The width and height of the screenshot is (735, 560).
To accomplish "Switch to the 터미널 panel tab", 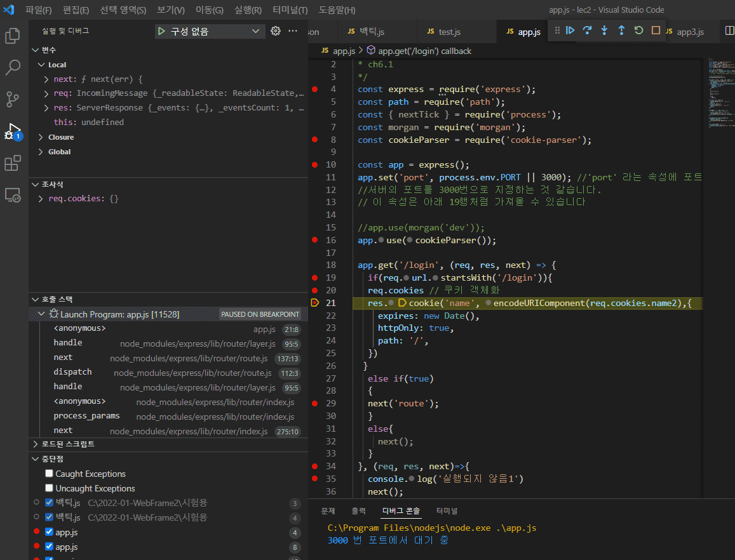I will point(447,511).
